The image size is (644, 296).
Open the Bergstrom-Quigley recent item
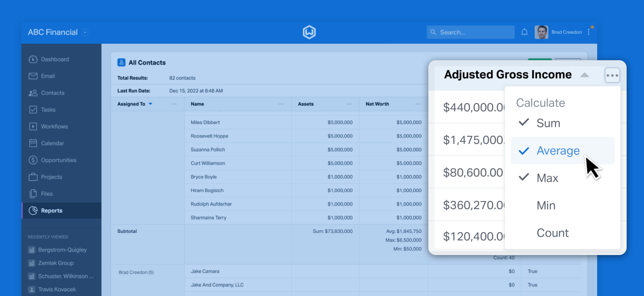click(x=62, y=250)
